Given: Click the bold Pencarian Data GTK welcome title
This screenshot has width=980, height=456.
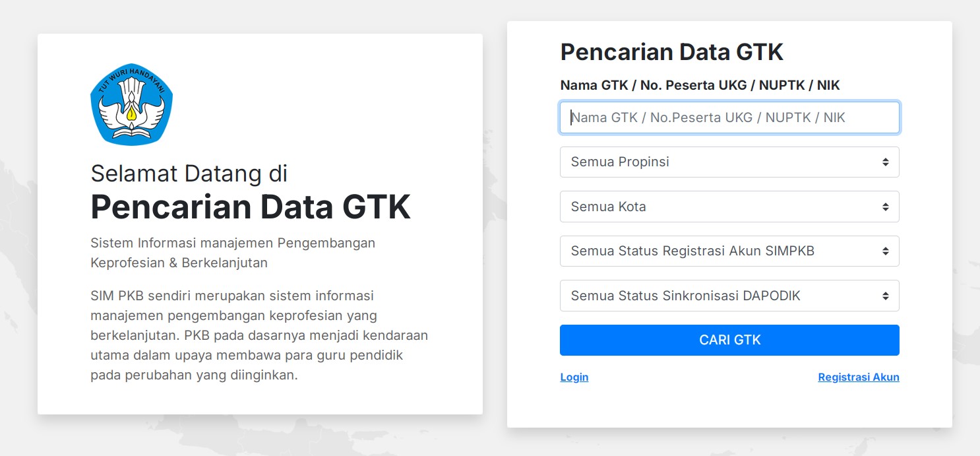Looking at the screenshot, I should point(251,207).
